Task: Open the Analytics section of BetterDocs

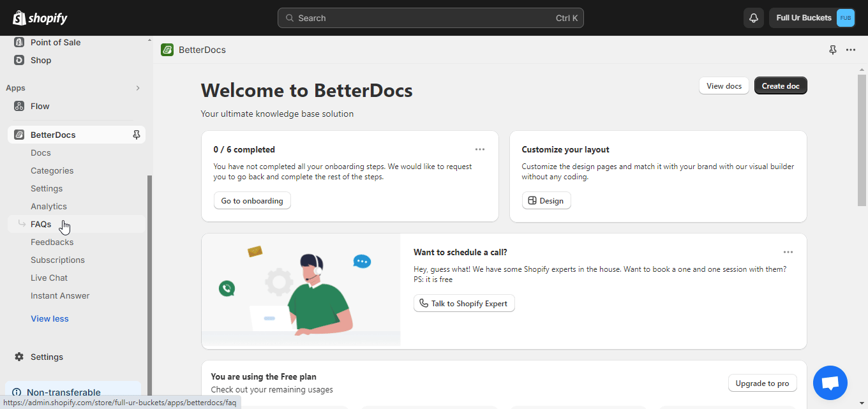Action: click(49, 206)
